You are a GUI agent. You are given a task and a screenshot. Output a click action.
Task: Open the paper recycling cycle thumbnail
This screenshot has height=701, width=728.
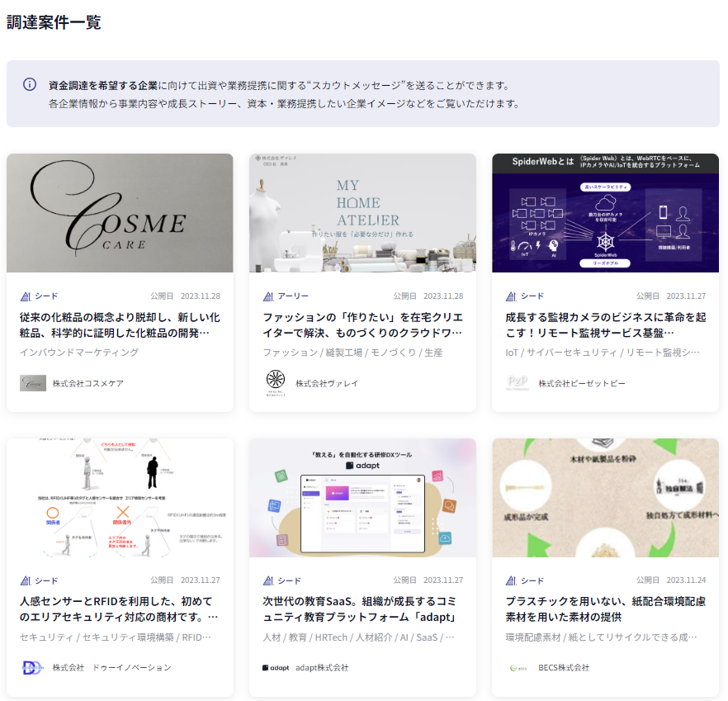pos(606,498)
